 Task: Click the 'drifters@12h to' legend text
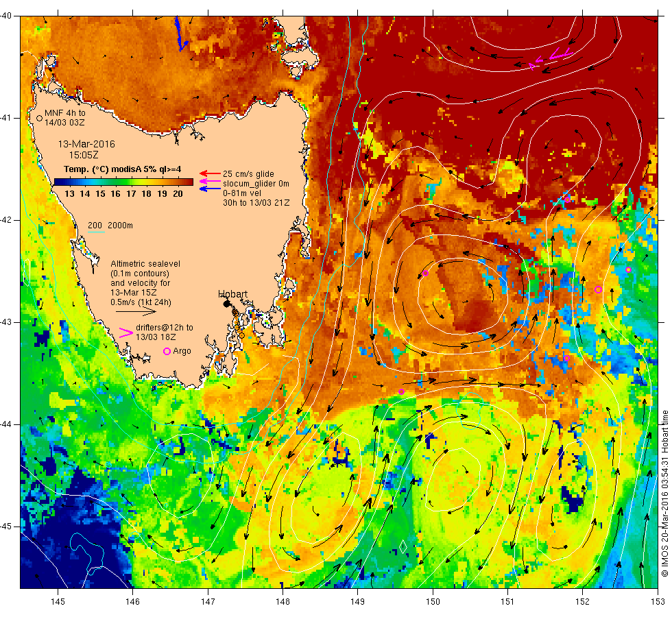tap(165, 328)
